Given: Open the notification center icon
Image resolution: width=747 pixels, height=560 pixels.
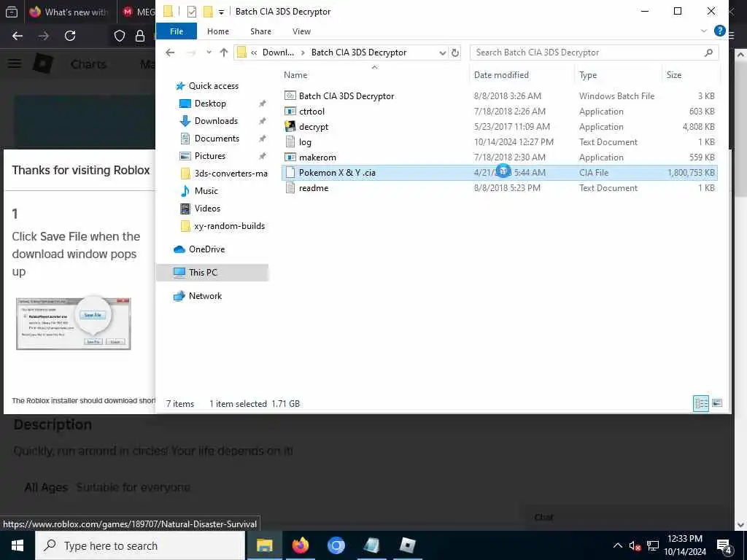Looking at the screenshot, I should pos(724,546).
